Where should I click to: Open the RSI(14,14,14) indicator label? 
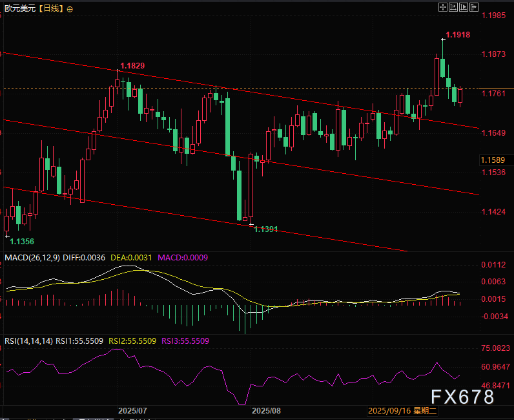pyautogui.click(x=26, y=341)
